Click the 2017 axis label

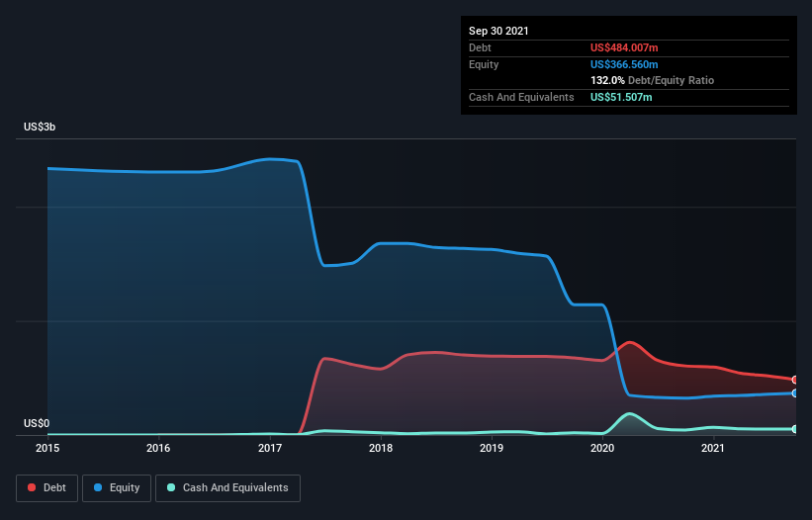point(270,448)
